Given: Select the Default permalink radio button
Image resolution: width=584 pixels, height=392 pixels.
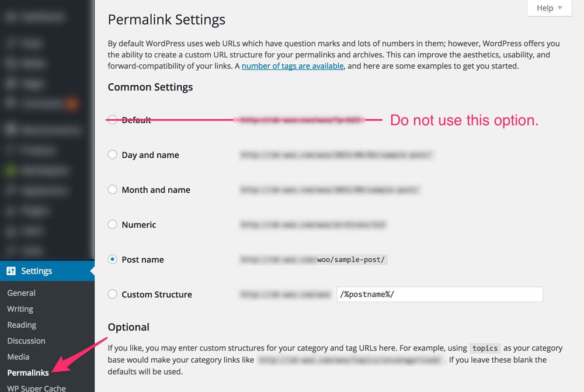Looking at the screenshot, I should pos(113,120).
